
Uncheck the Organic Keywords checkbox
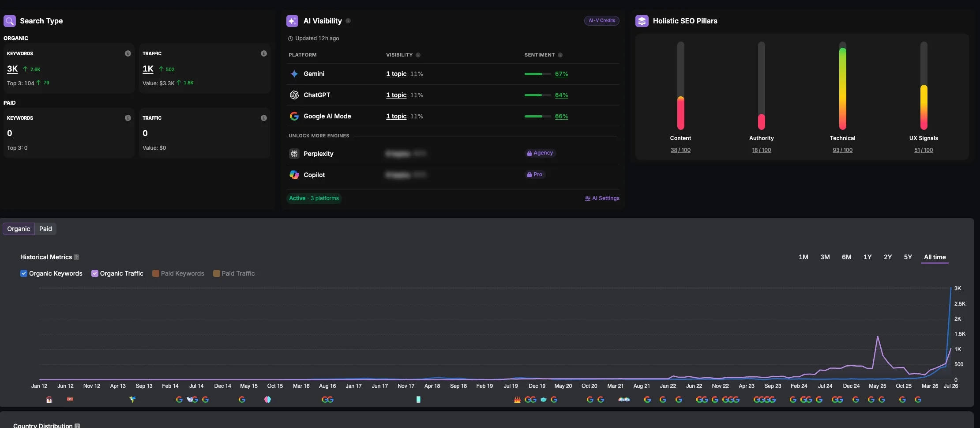(24, 273)
